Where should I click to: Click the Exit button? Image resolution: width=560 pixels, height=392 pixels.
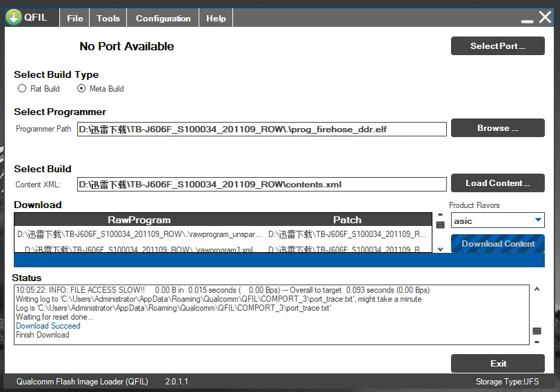click(x=497, y=364)
